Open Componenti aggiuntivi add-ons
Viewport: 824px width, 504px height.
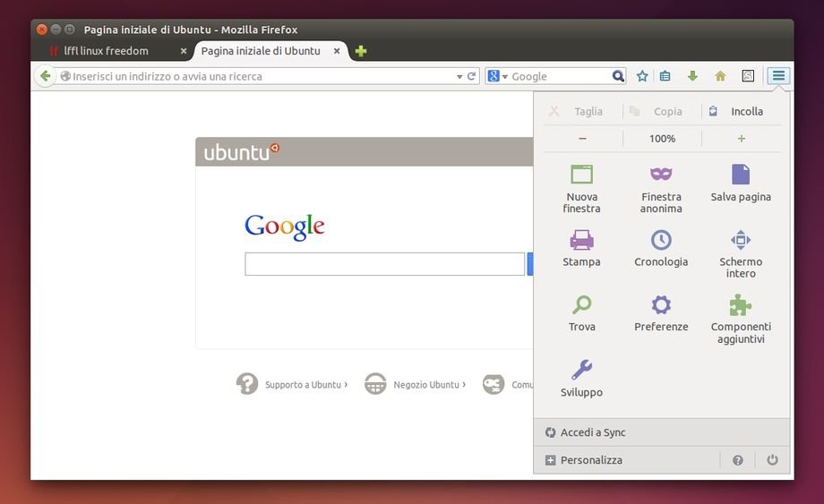pyautogui.click(x=741, y=319)
